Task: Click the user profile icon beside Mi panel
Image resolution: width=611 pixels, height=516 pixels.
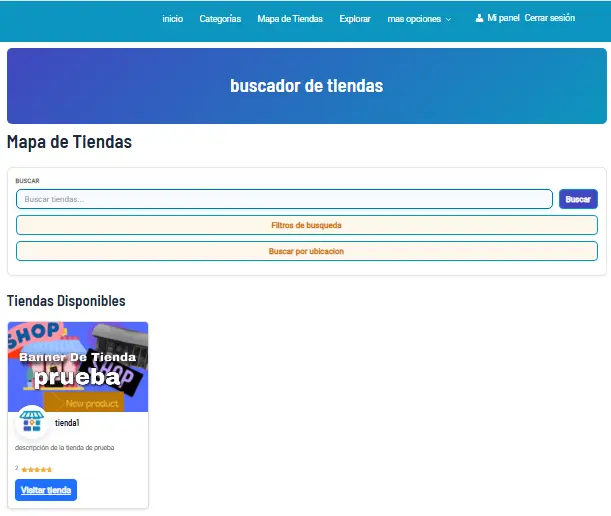Action: pyautogui.click(x=479, y=18)
